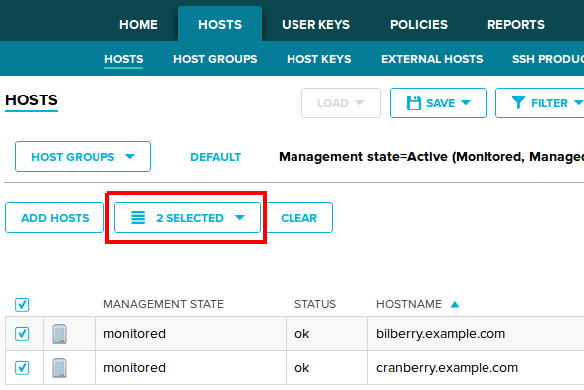Viewport: 584px width, 390px height.
Task: Click the HOSTNAME ascending sort arrow
Action: (x=455, y=304)
